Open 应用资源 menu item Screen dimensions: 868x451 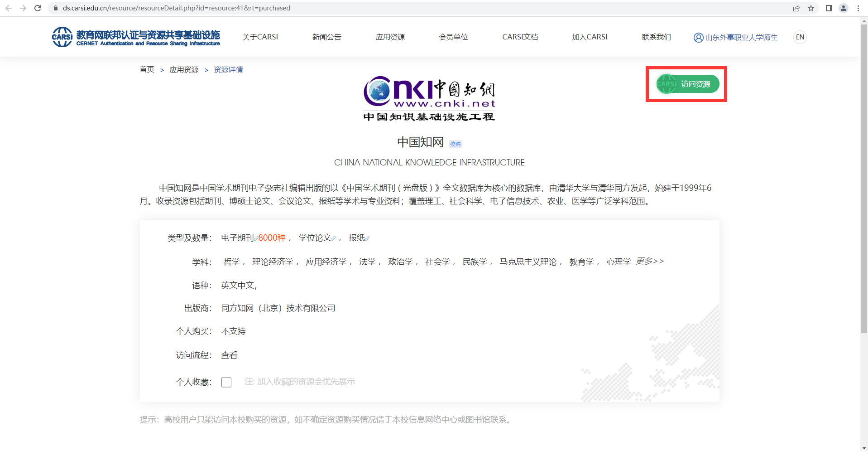pyautogui.click(x=390, y=37)
